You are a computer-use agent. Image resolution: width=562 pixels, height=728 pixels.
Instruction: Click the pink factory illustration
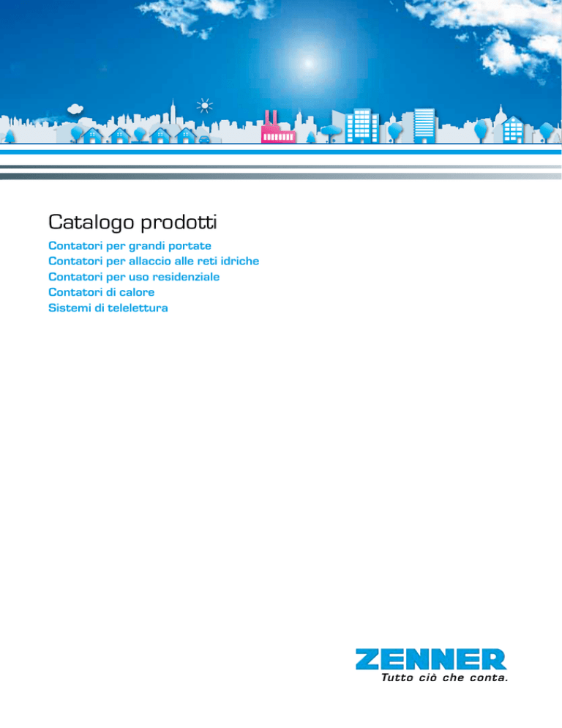(x=278, y=127)
